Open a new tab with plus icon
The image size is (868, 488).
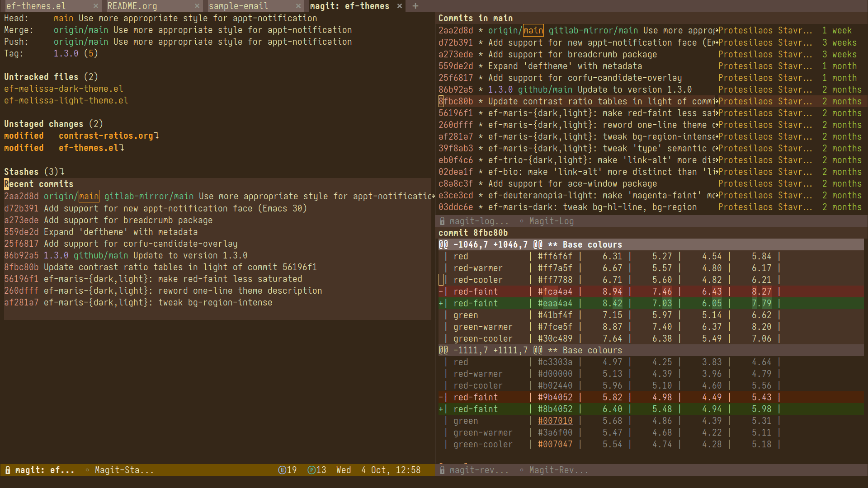click(x=415, y=6)
